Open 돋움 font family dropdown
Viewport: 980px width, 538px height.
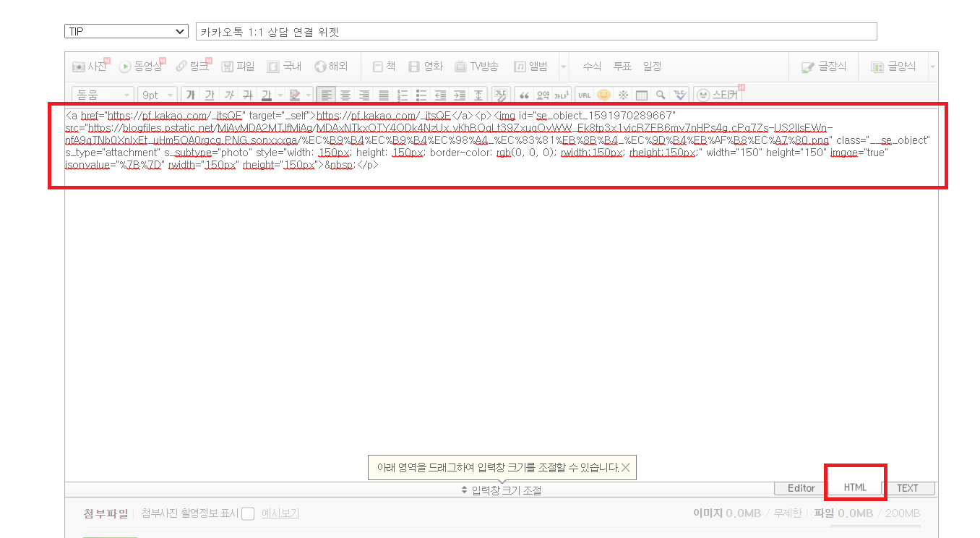[x=103, y=95]
